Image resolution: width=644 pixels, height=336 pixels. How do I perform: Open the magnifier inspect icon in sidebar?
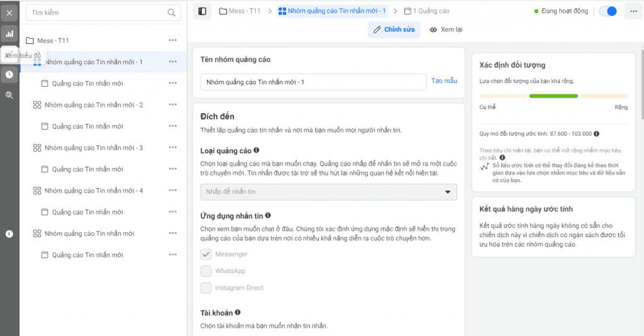[x=9, y=95]
